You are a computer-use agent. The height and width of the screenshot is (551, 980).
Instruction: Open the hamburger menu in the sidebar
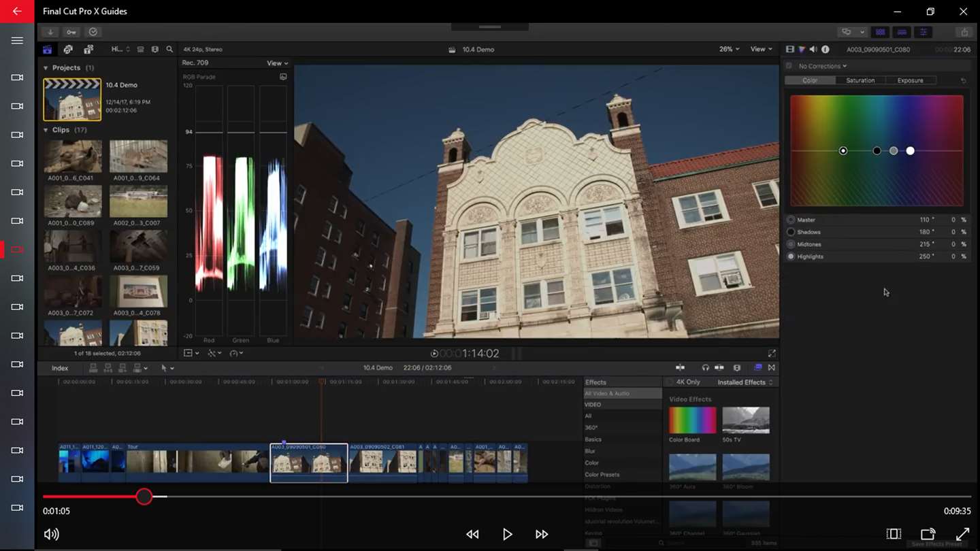pyautogui.click(x=17, y=41)
